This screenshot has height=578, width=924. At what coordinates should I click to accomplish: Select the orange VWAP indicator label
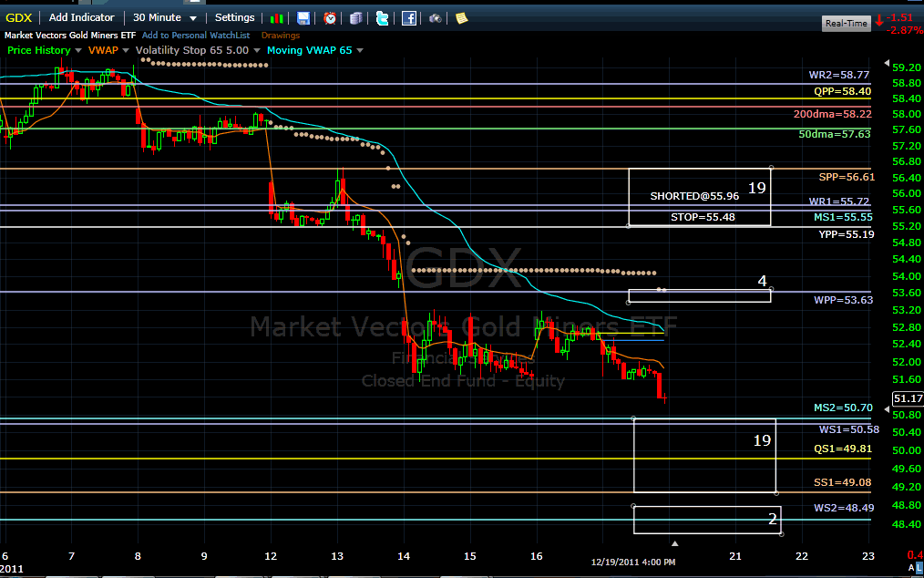(x=103, y=50)
